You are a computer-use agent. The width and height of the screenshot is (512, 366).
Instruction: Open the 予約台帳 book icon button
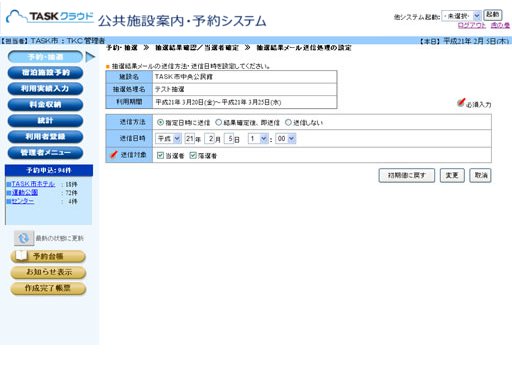(48, 256)
